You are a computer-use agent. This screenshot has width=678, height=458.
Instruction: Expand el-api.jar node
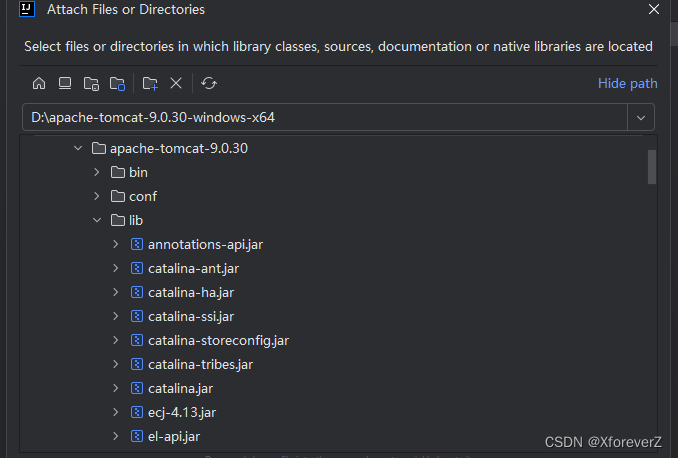tap(115, 436)
